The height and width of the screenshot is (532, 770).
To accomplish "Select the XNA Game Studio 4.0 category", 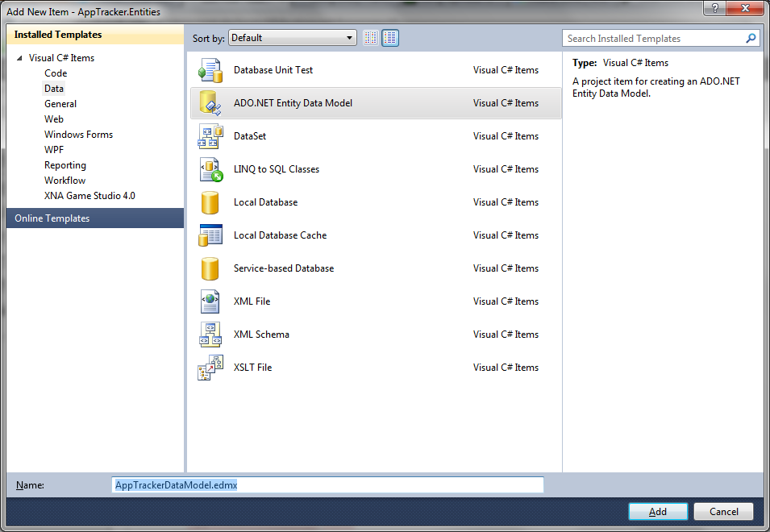I will pyautogui.click(x=89, y=195).
